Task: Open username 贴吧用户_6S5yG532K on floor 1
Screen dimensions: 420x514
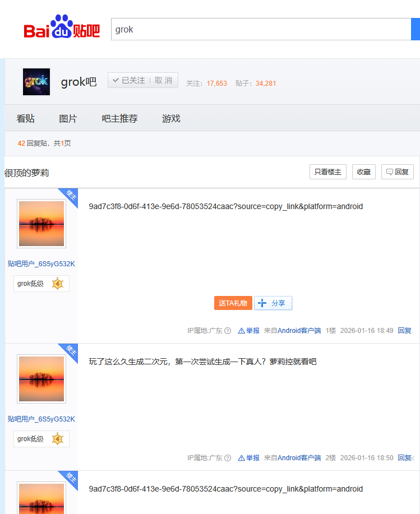Action: (41, 264)
